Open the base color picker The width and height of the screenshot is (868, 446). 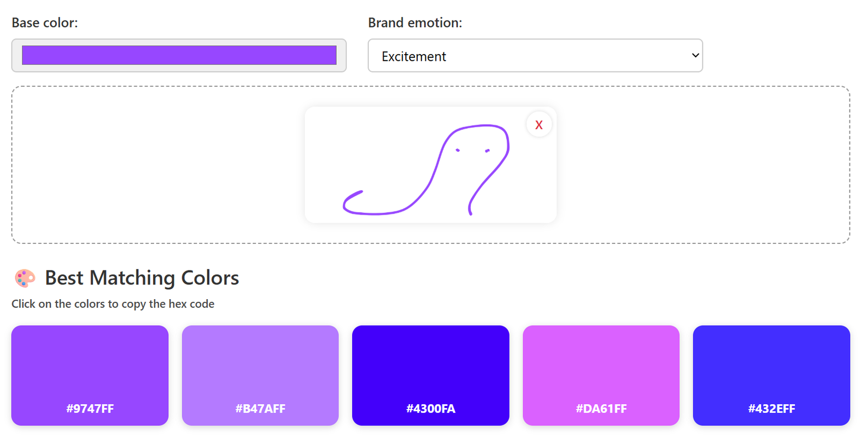click(x=179, y=55)
